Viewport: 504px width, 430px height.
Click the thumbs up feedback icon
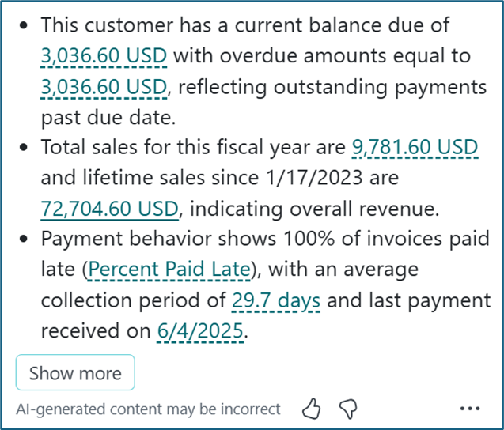click(312, 409)
